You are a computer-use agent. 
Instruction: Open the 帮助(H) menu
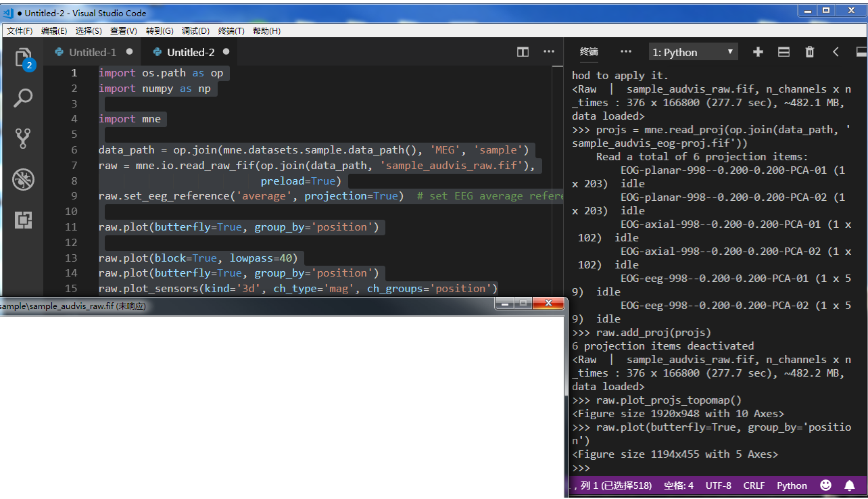(266, 31)
